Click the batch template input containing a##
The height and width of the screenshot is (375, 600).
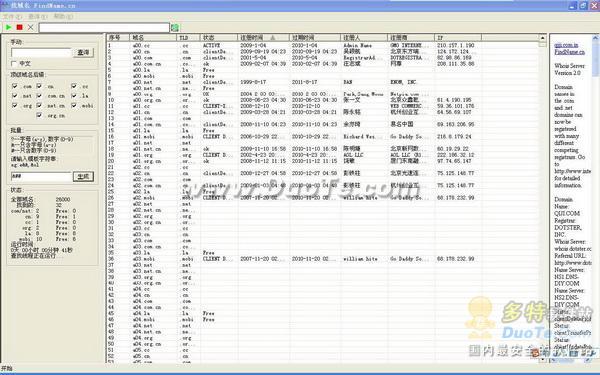pos(41,176)
